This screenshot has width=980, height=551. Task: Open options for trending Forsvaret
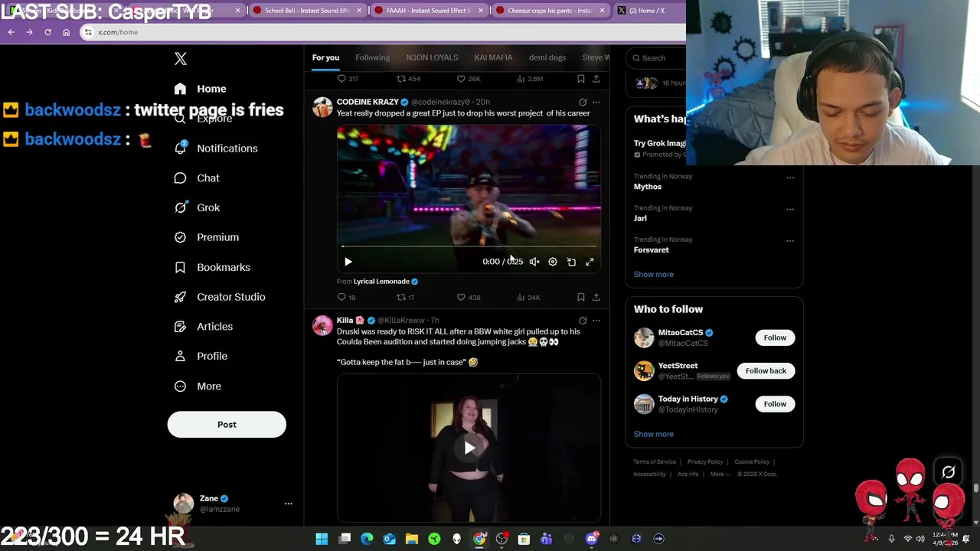(790, 240)
